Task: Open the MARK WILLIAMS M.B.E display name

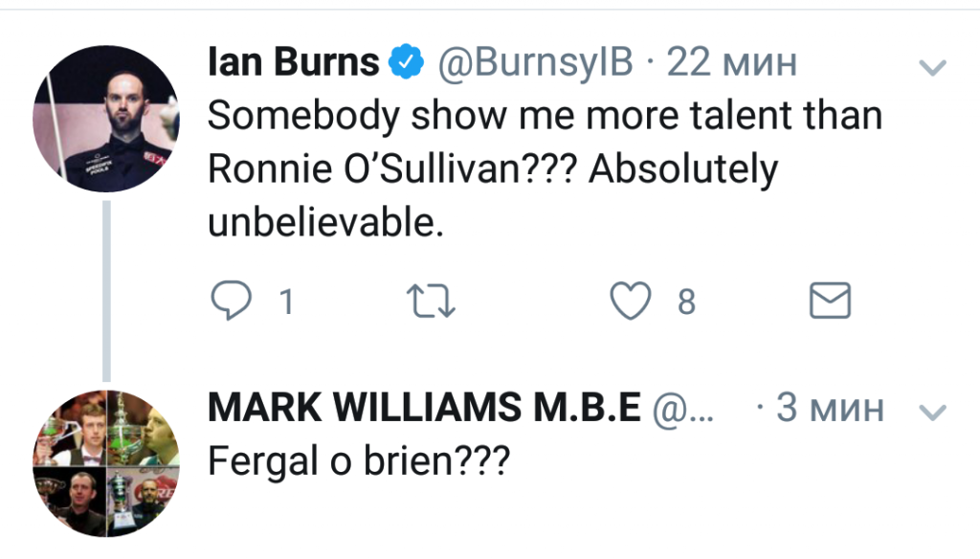Action: pyautogui.click(x=424, y=409)
